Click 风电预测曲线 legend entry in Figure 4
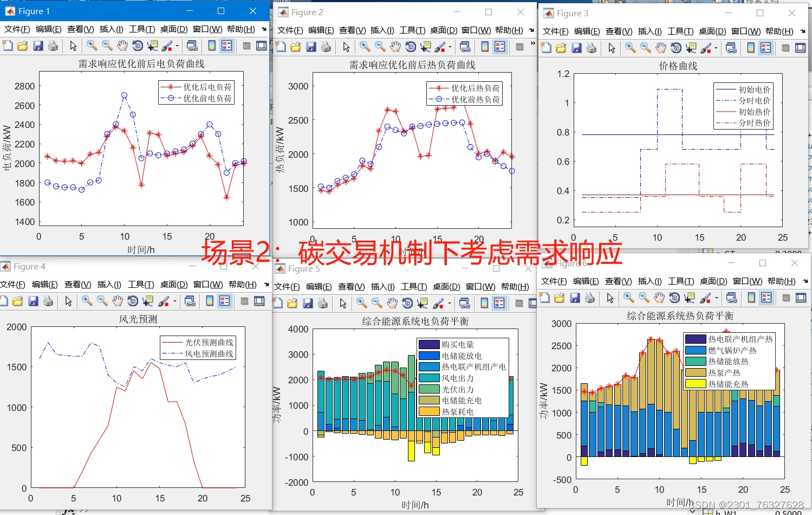Viewport: 812px width, 515px height. (198, 354)
